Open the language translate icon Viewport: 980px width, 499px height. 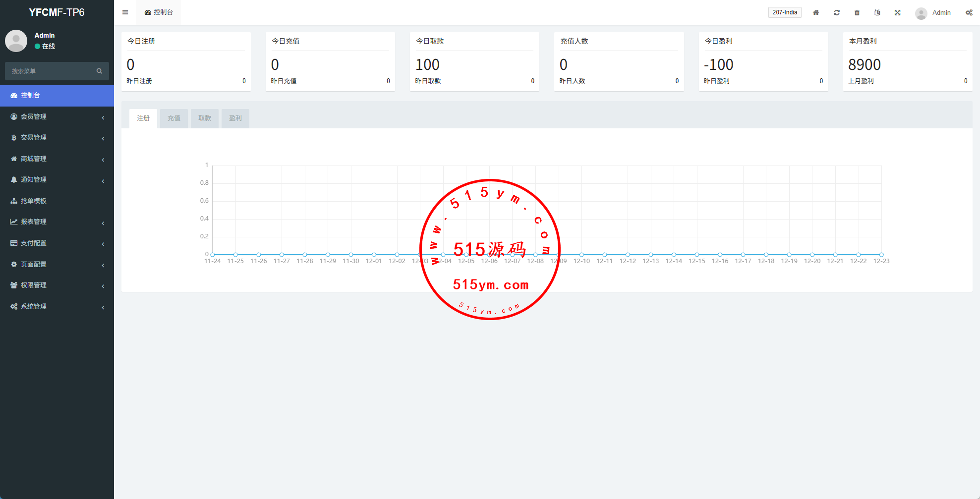click(877, 13)
